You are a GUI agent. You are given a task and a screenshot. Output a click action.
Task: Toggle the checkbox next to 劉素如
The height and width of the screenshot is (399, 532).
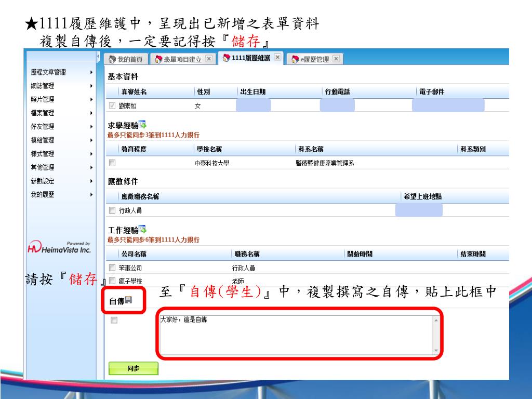click(x=112, y=105)
